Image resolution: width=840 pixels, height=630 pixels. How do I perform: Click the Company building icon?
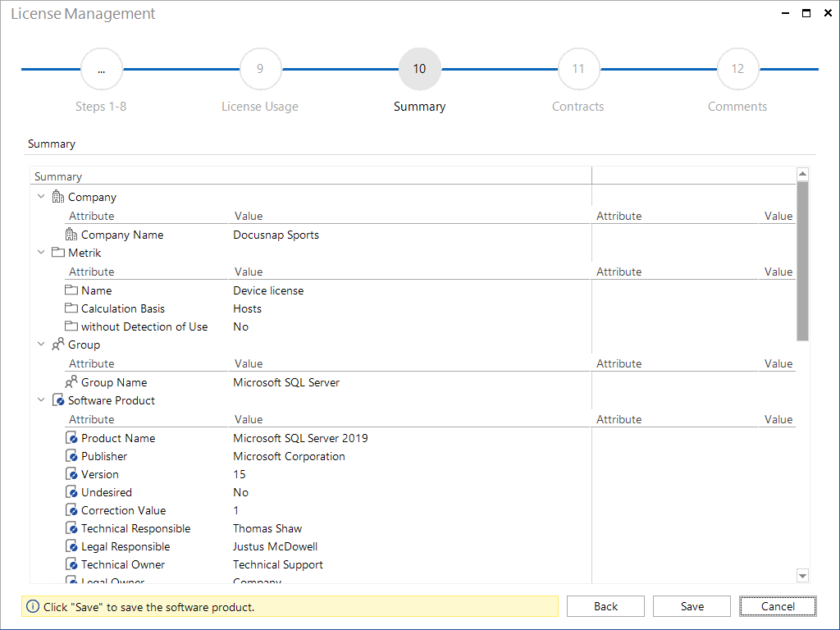[x=58, y=197]
